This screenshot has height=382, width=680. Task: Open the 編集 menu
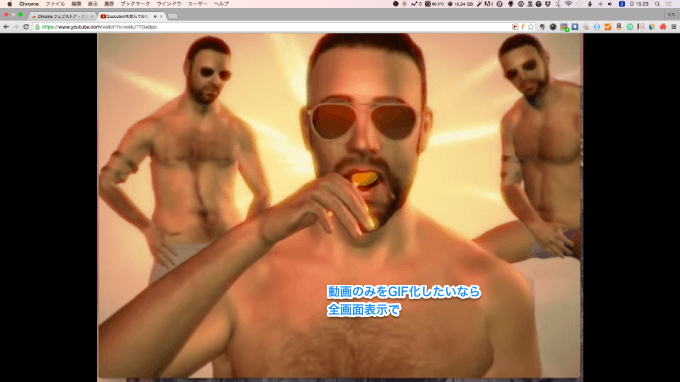pos(76,4)
